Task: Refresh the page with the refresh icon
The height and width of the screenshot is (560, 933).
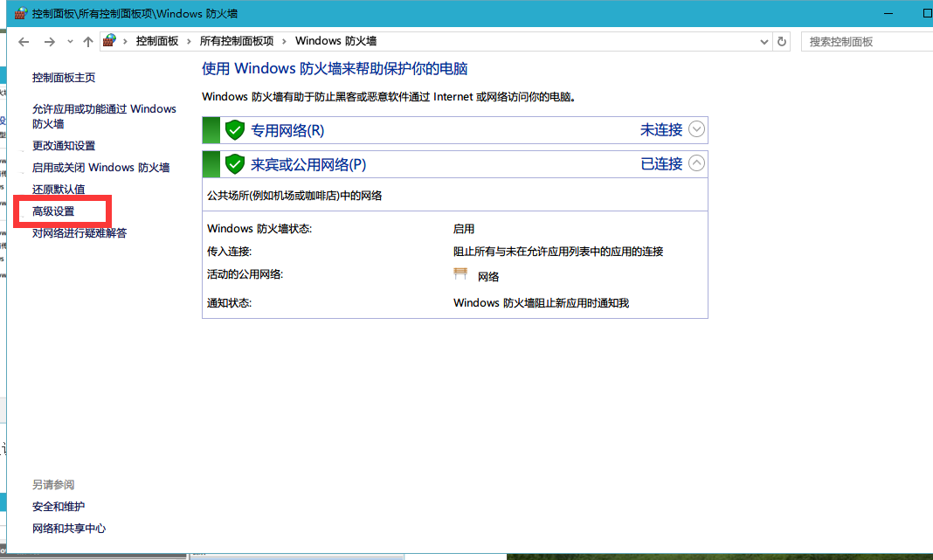Action: (782, 42)
